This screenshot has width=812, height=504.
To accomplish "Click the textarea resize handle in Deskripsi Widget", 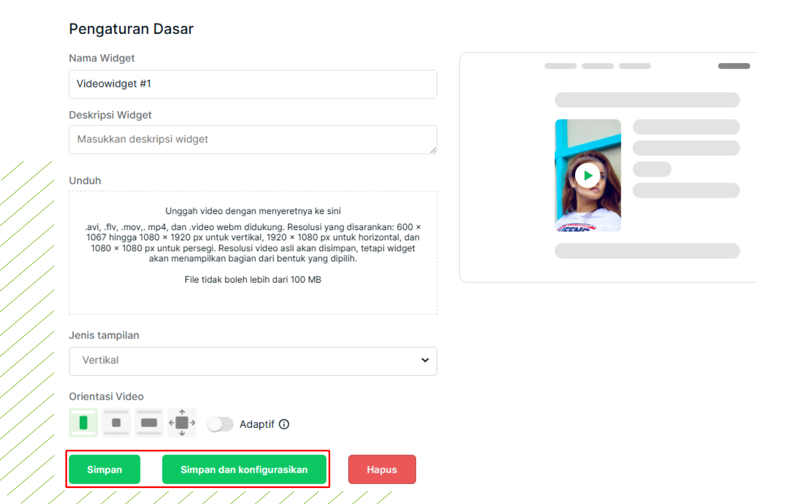I will coord(433,150).
